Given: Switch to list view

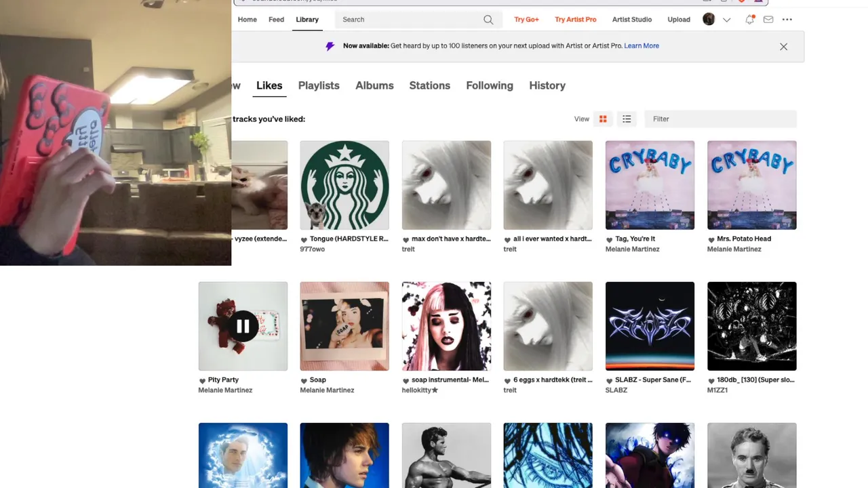Looking at the screenshot, I should click(627, 119).
